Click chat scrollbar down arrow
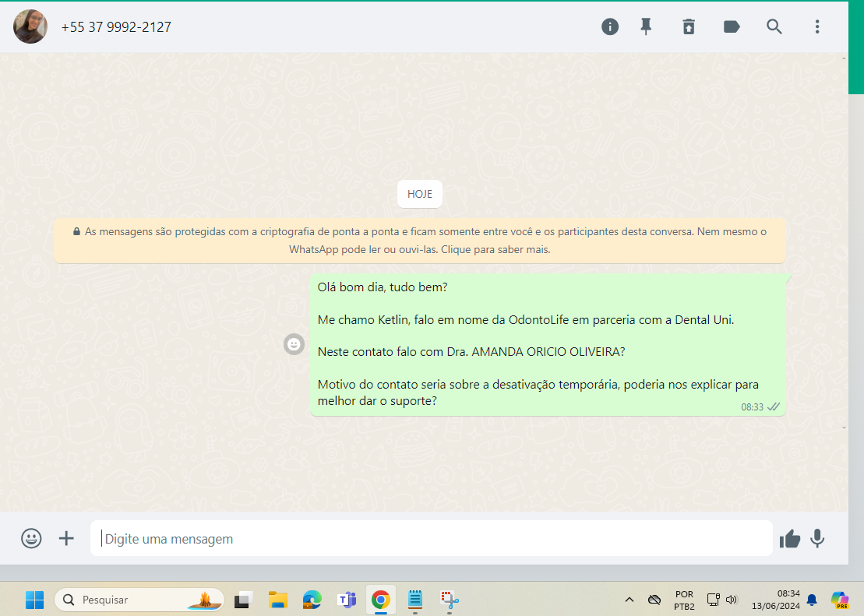The width and height of the screenshot is (864, 616). coord(845,428)
